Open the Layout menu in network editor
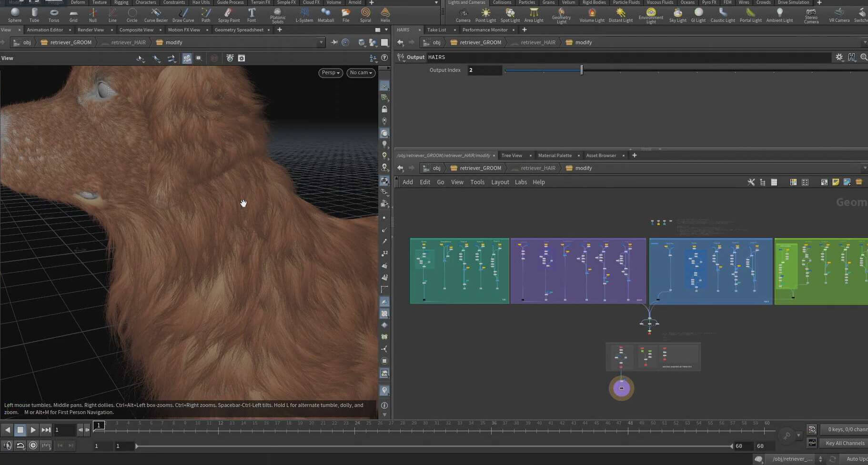This screenshot has height=465, width=868. [x=500, y=182]
